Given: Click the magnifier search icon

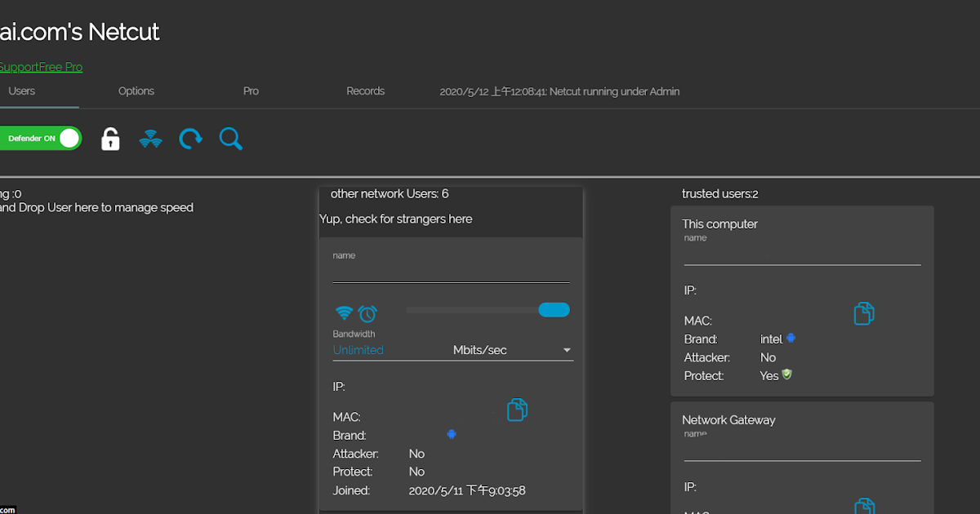Looking at the screenshot, I should tap(231, 139).
